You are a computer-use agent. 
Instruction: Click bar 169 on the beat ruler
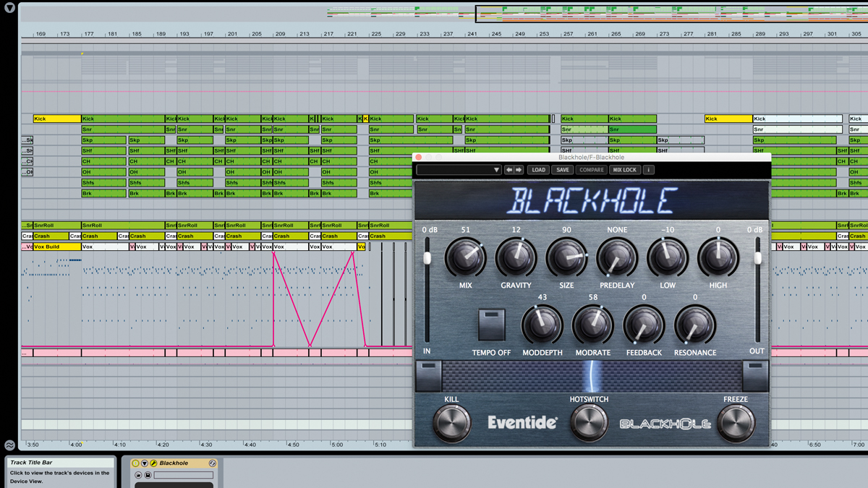[41, 34]
